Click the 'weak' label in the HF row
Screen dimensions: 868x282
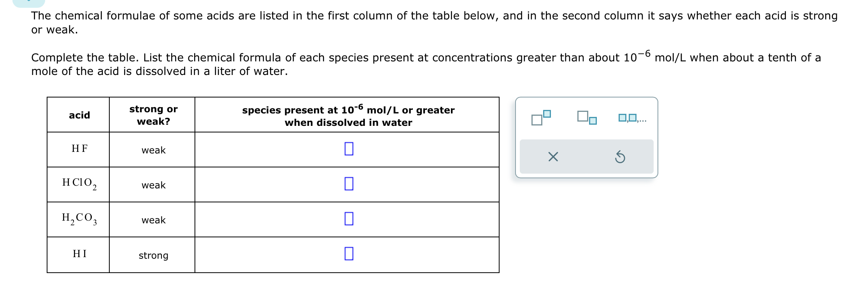click(x=153, y=150)
